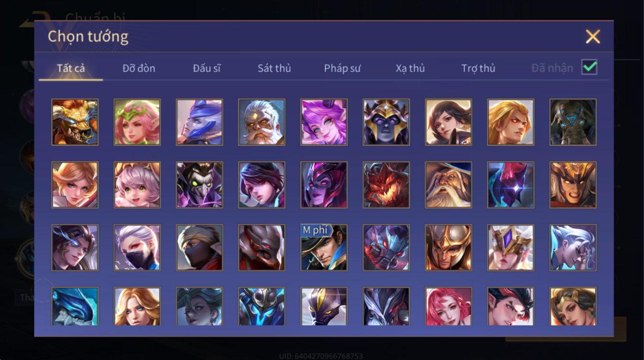Pick the green-eyed dark jester hero

(x=200, y=185)
